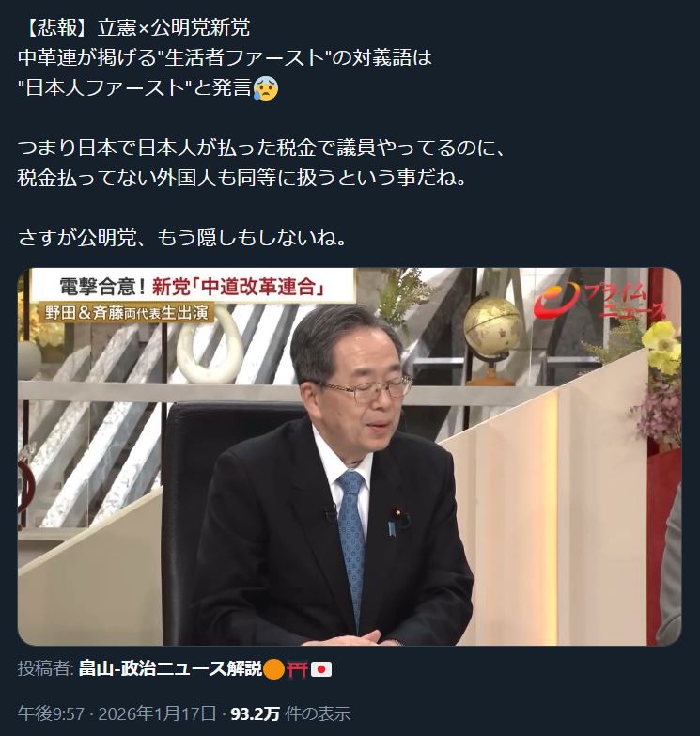Click the 電撃合意！新党「中道改革連合」 headline banner
This screenshot has height=736, width=700.
tap(192, 287)
